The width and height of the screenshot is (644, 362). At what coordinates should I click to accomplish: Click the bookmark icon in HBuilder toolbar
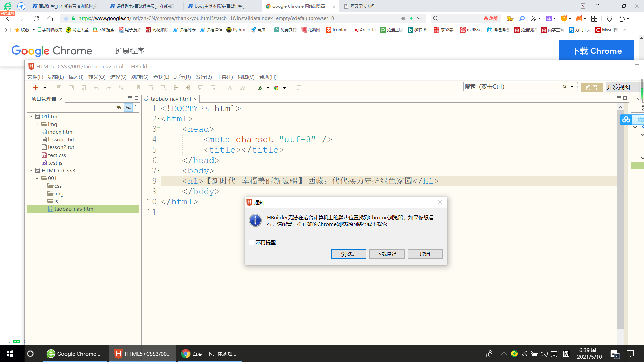(x=139, y=88)
